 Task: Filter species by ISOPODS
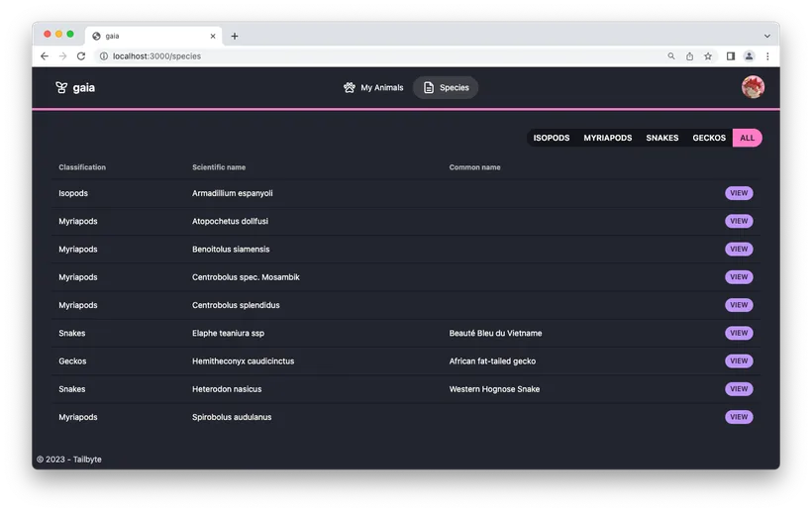tap(552, 138)
